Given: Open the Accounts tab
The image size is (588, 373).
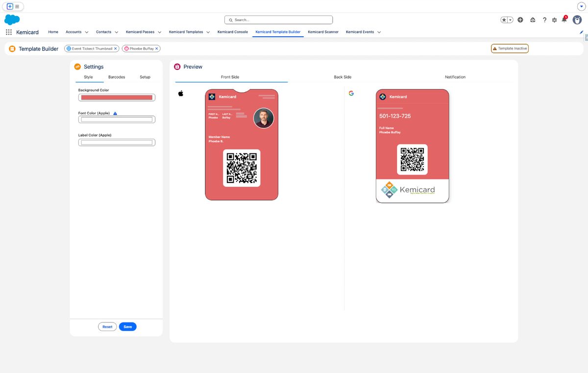Looking at the screenshot, I should (73, 32).
